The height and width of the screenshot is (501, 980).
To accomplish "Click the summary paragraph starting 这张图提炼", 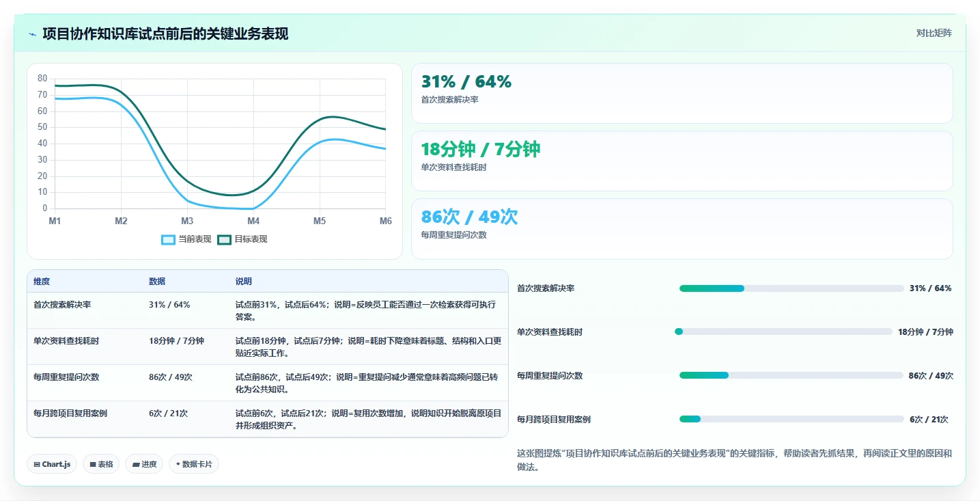I will [734, 460].
